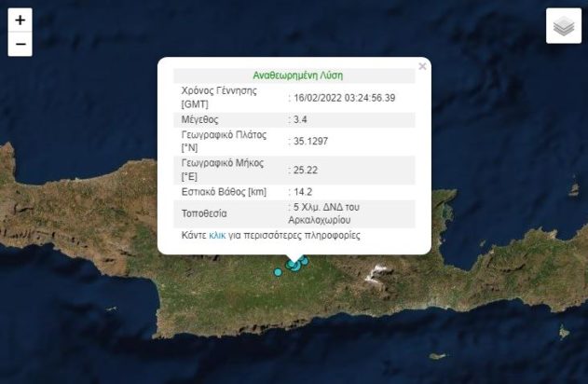Viewport: 588px width, 384px height.
Task: Click the origin time value 16/02/2022 03:24:56.39
Action: [342, 97]
